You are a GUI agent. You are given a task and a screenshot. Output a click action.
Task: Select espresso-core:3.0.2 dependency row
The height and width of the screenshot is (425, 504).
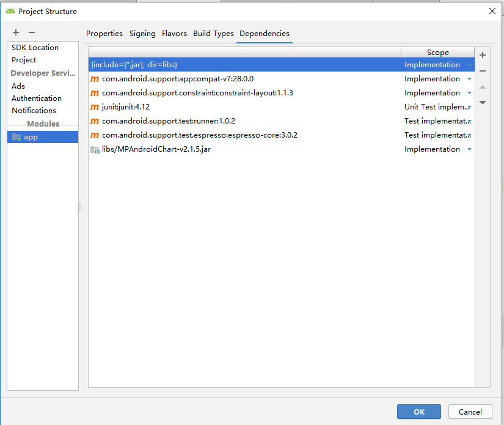click(x=281, y=135)
